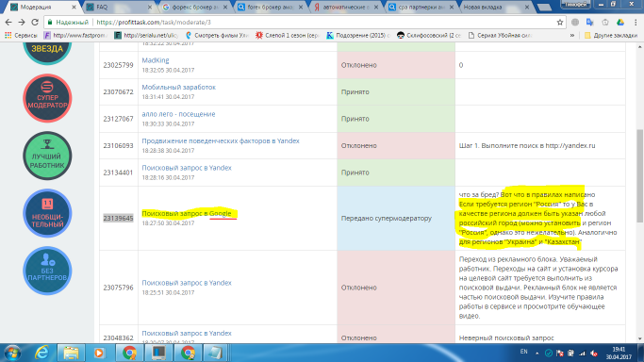Open Chrome's three-dot menu
Screen dimensions: 644x362
tap(636, 23)
